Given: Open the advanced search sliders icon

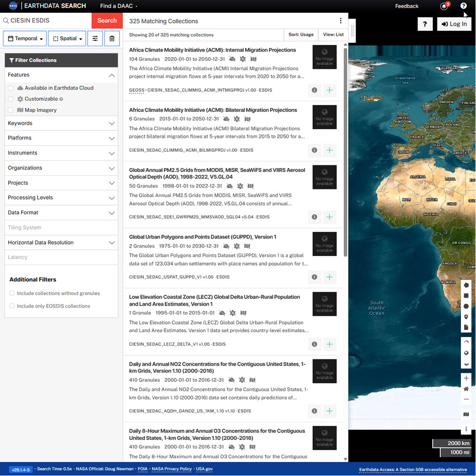Looking at the screenshot, I should coord(95,39).
